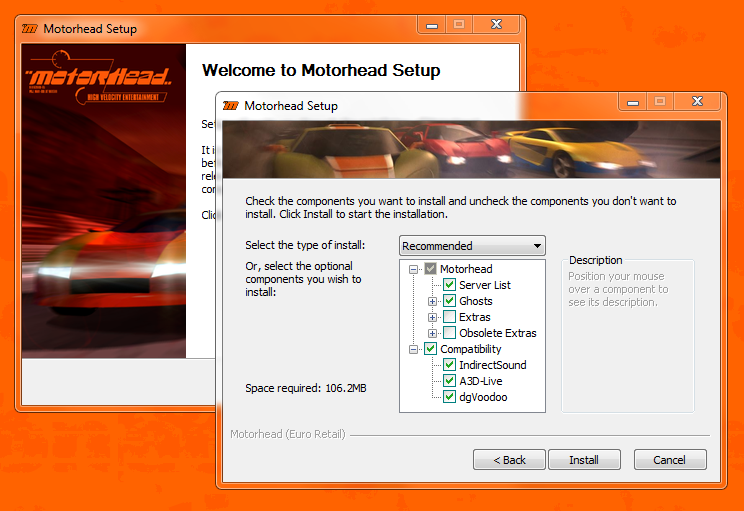Cancel the Motorhead installation
The width and height of the screenshot is (744, 511).
pyautogui.click(x=670, y=460)
